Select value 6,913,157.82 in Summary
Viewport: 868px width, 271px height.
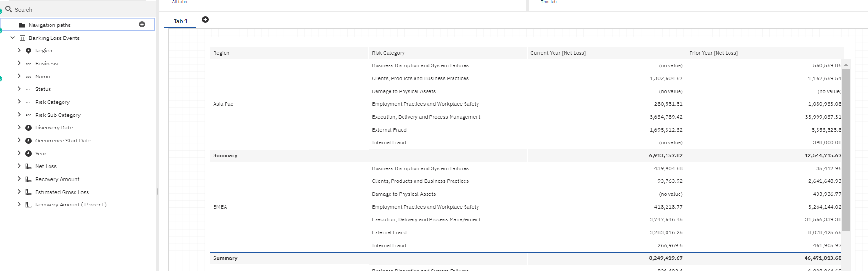point(666,155)
